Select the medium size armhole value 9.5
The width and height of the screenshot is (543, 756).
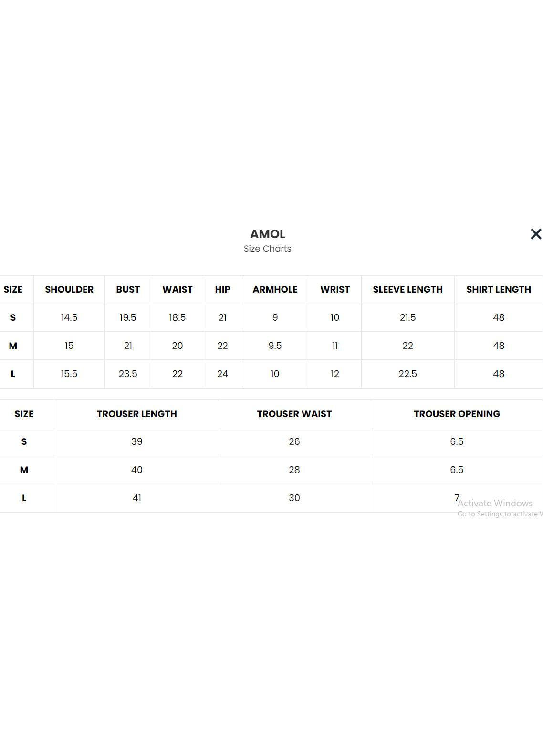(275, 346)
